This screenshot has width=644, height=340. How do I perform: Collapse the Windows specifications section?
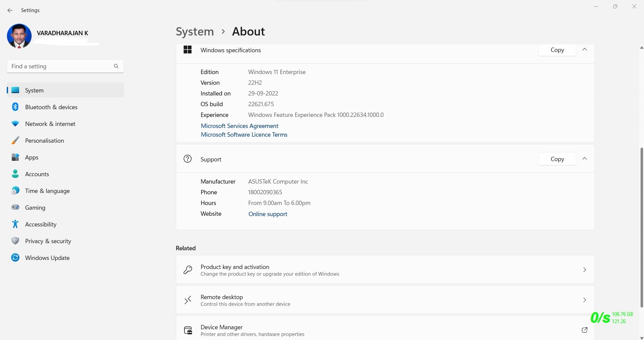(585, 50)
